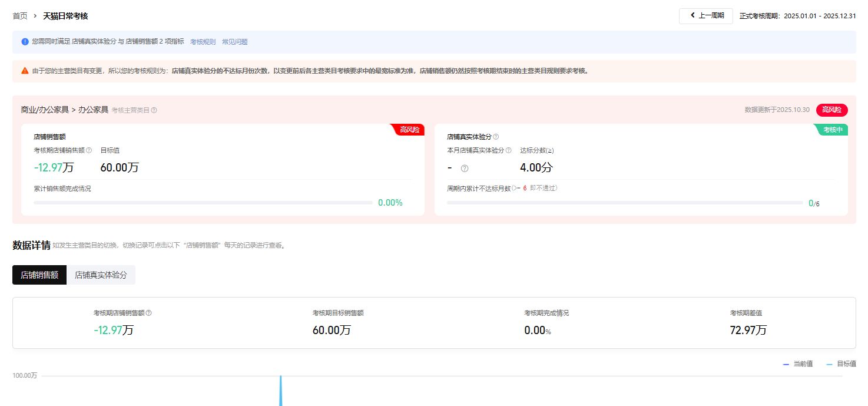Viewport: 868px width, 406px height.
Task: Click the 累计销售额完成情况 progress bar
Action: [203, 203]
